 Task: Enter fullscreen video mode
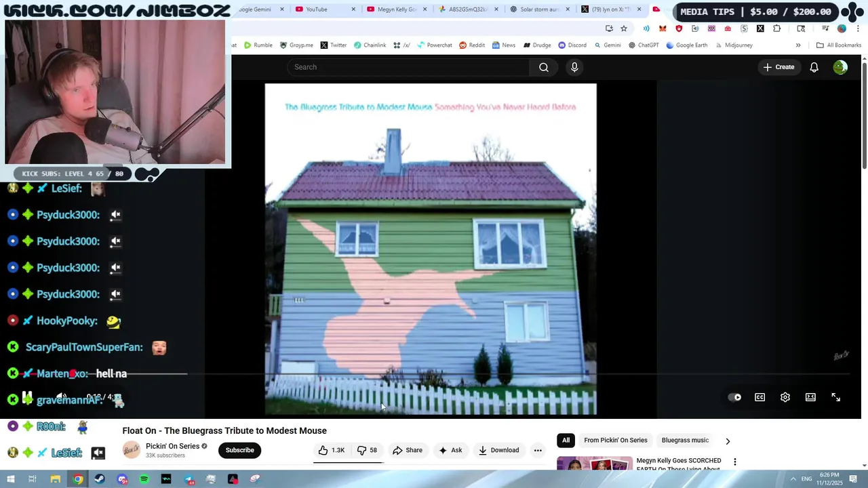[836, 397]
